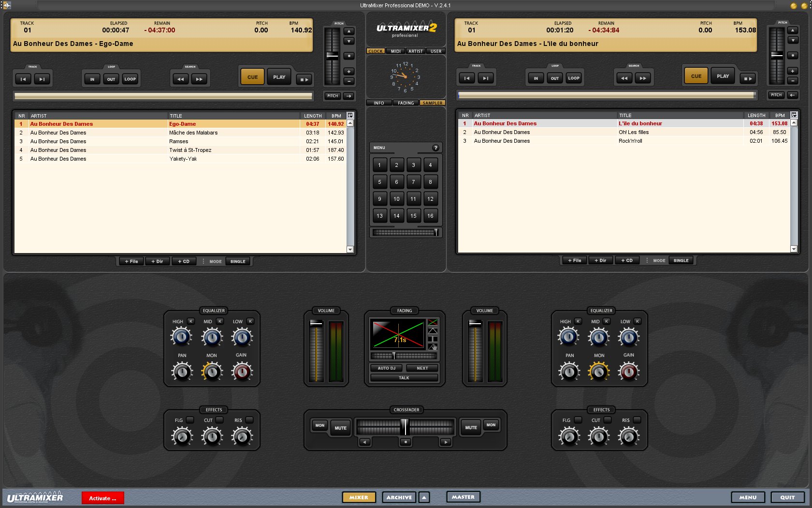812x508 pixels.
Task: Toggle right MON button at crossfader
Action: (491, 425)
